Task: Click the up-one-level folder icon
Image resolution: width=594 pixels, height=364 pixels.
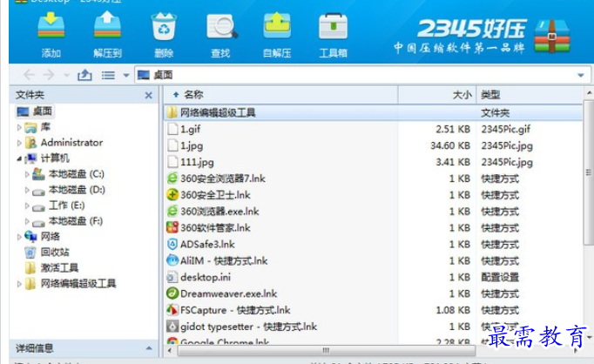Action: click(84, 75)
